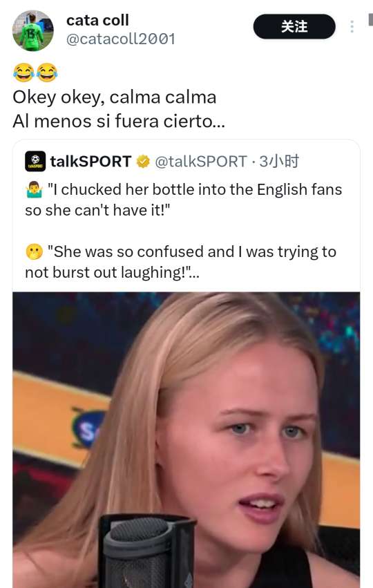Click the gold verified badge beside talkSPORT
373x588 pixels.
coord(143,162)
